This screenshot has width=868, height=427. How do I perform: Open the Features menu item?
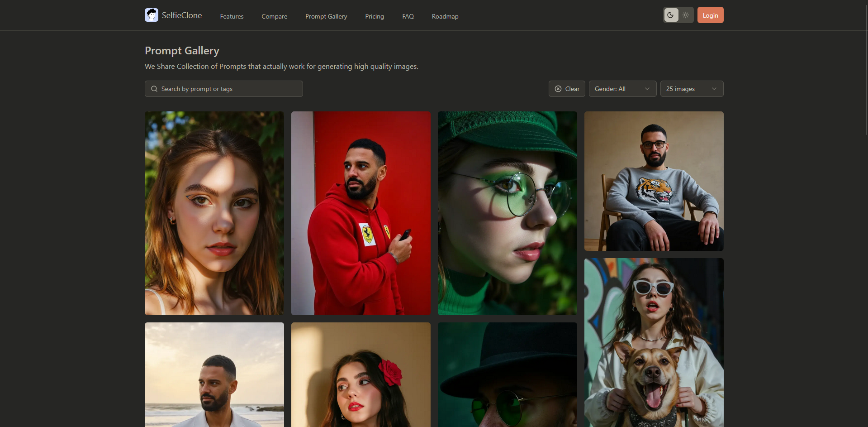click(232, 16)
